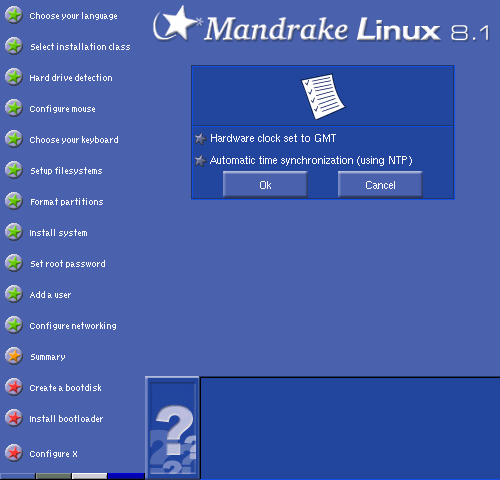Click the red star for Create a bootdisk
Viewport: 500px width, 480px height.
(x=14, y=387)
